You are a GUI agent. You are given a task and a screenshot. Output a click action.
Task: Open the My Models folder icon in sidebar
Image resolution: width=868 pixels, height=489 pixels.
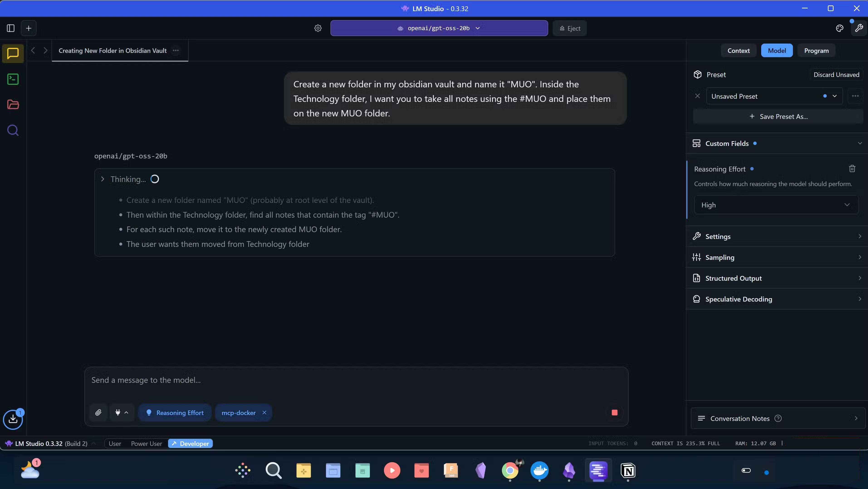[12, 105]
